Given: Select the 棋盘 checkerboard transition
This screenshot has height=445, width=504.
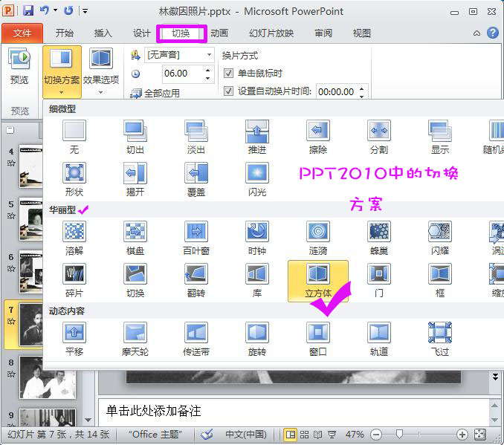Looking at the screenshot, I should tap(135, 238).
